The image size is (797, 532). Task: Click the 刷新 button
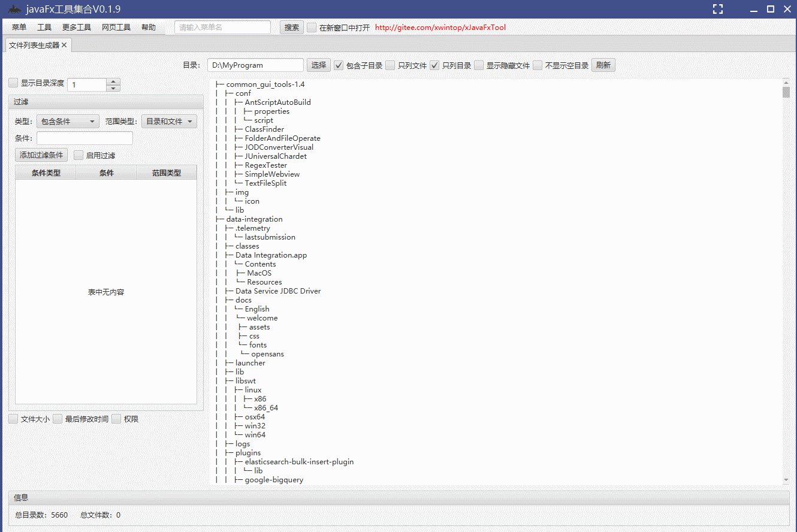click(603, 65)
